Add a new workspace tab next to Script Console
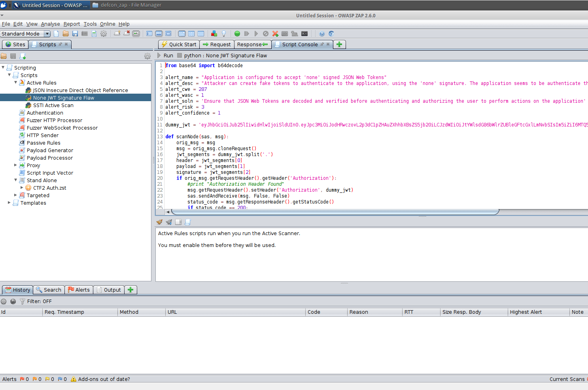The width and height of the screenshot is (588, 390). point(339,44)
